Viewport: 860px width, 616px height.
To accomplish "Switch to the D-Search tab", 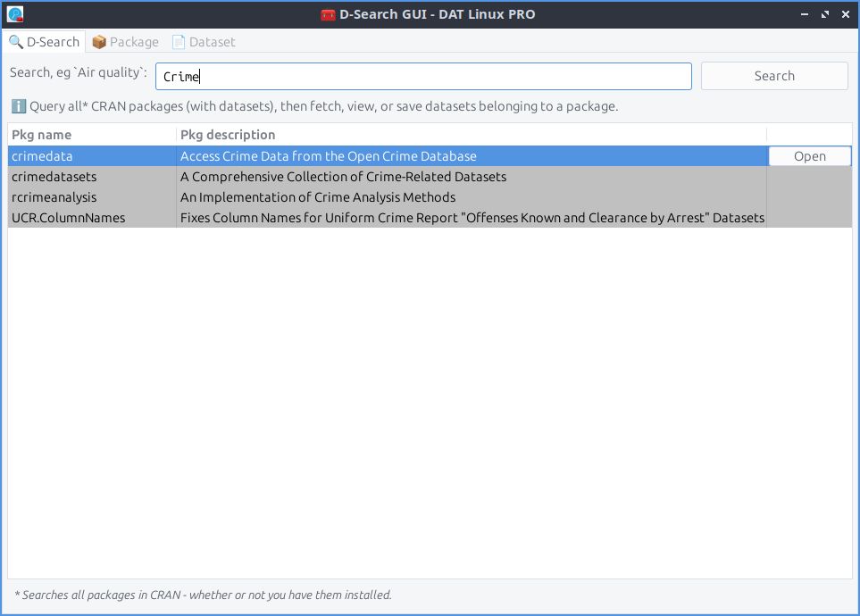I will (x=45, y=42).
